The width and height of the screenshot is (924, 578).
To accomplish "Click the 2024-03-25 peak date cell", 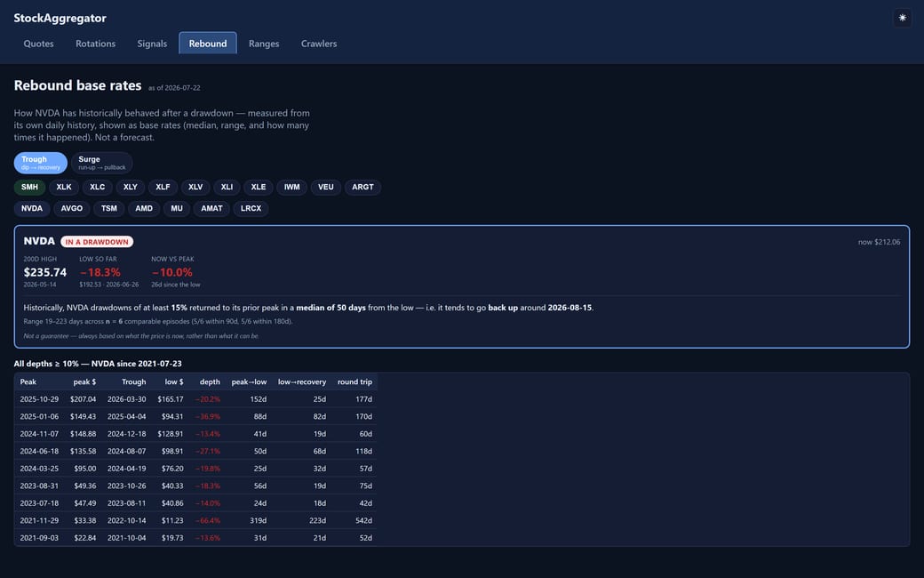I will pyautogui.click(x=39, y=469).
